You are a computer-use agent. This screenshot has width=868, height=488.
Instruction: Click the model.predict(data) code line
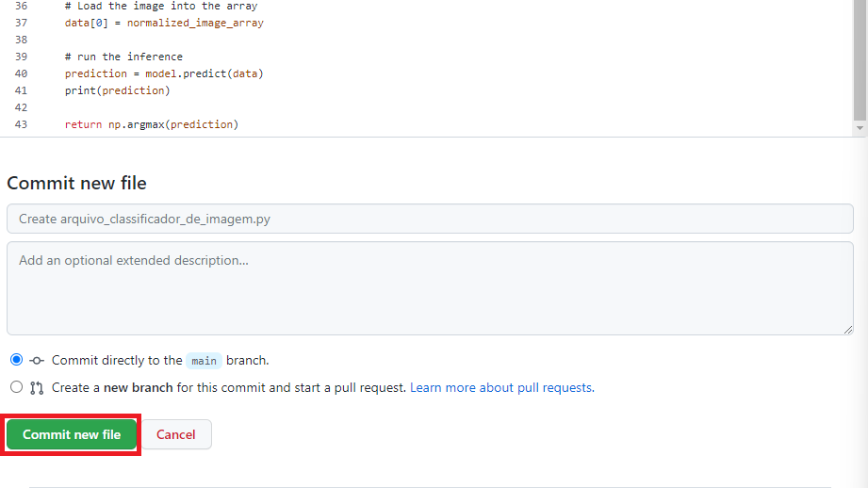click(x=164, y=73)
